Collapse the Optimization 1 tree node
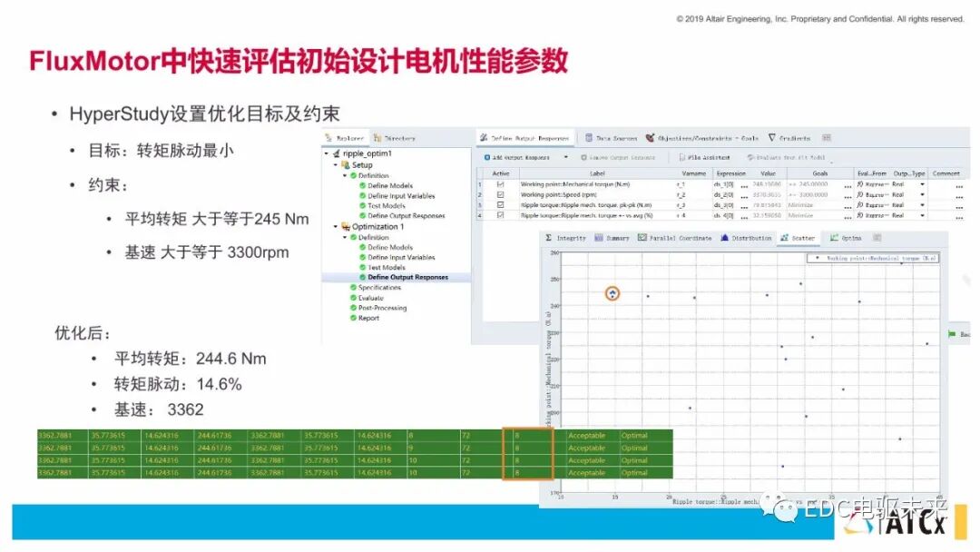This screenshot has width=980, height=552. pyautogui.click(x=336, y=226)
